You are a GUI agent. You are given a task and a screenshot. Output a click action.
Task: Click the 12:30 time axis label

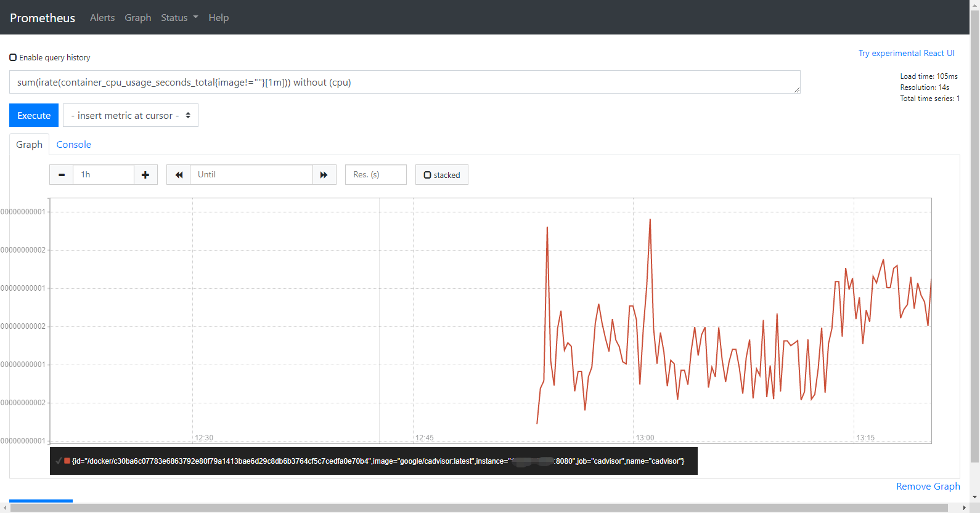204,438
